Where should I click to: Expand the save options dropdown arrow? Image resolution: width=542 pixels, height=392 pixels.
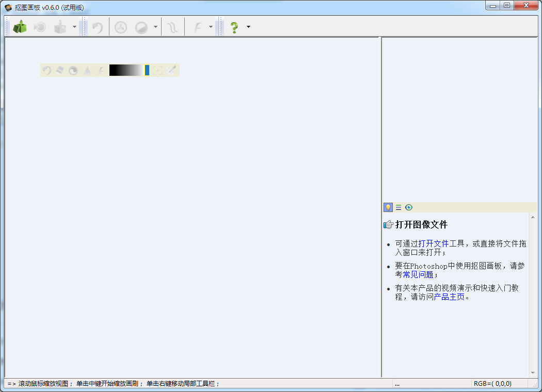coord(74,27)
